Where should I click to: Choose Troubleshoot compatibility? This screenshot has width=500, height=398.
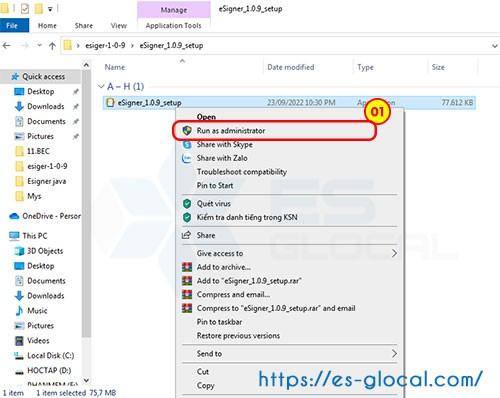coord(242,172)
